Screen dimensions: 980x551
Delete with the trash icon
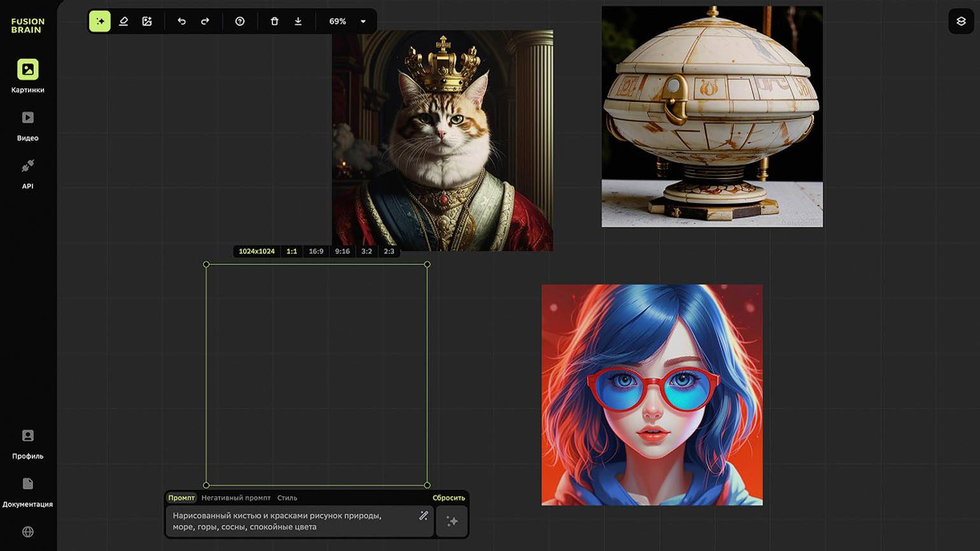click(x=274, y=22)
